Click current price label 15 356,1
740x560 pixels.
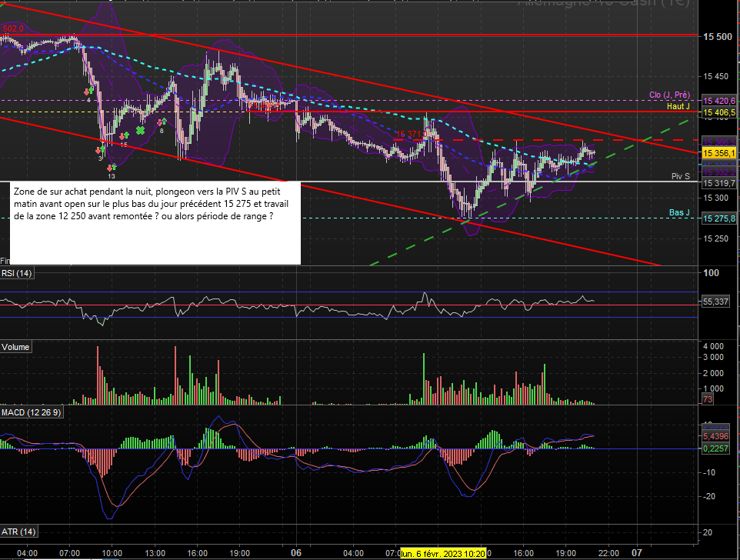click(719, 153)
